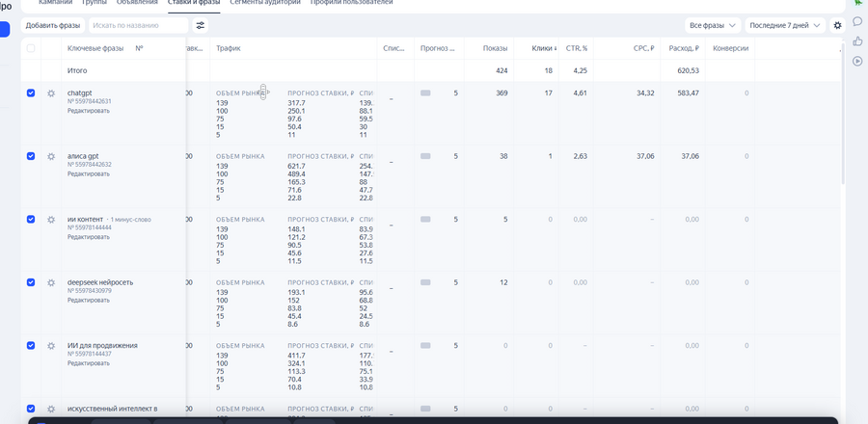Click thumbs up feedback icon

[x=857, y=40]
